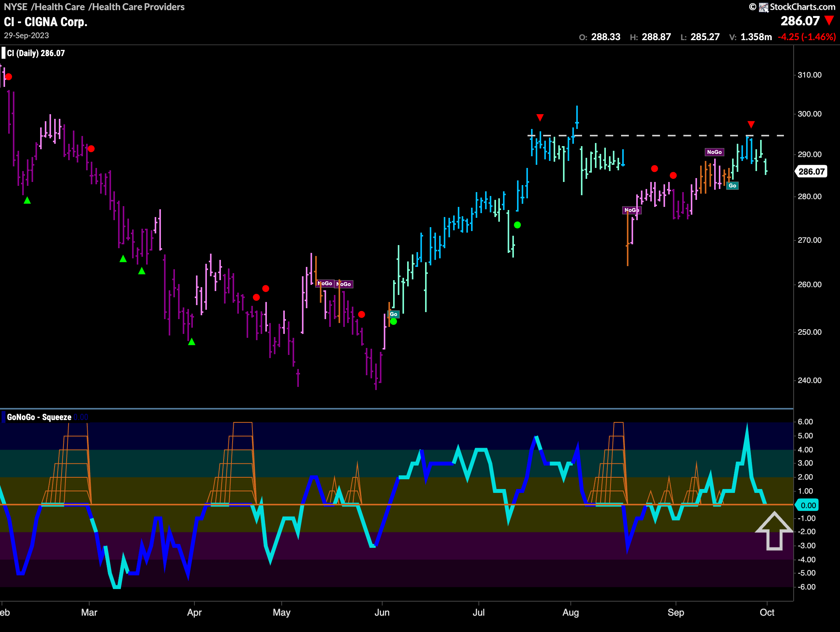Click the volume value 1.358m
The width and height of the screenshot is (840, 632).
tap(756, 37)
